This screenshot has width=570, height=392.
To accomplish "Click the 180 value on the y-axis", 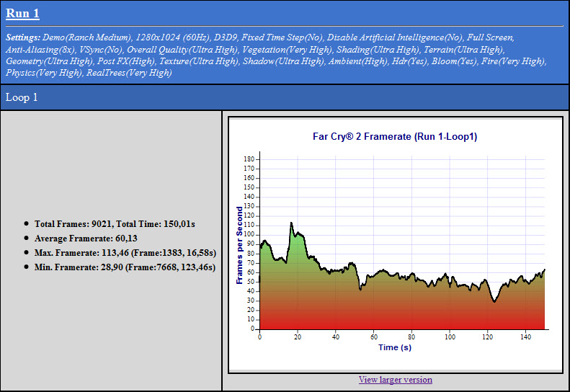I will click(249, 159).
